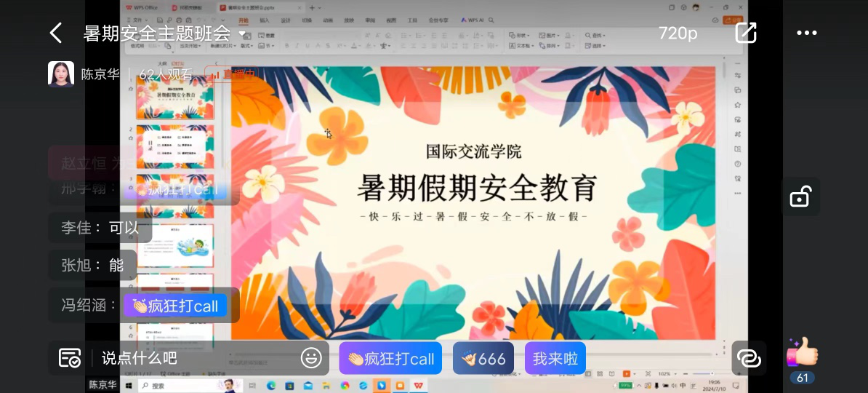
Task: Expand the 暑期安全主题班会 title dropdown
Action: tap(242, 33)
